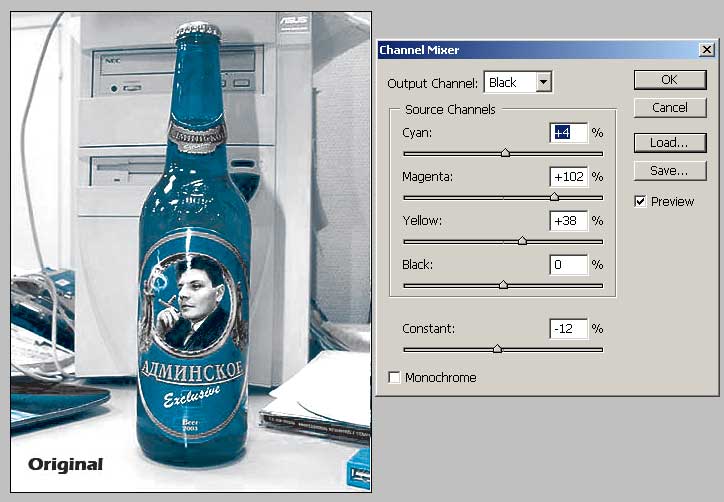This screenshot has width=724, height=502.
Task: Click the Save... button
Action: (670, 171)
